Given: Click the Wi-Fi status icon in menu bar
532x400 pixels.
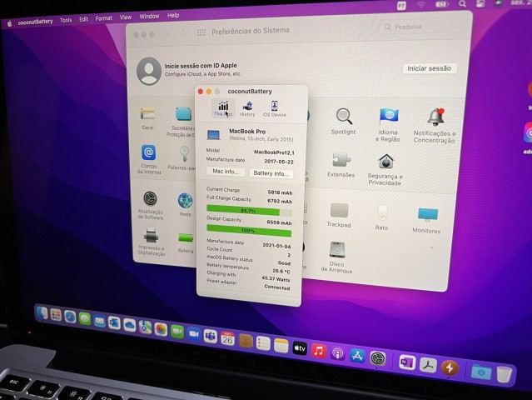Looking at the screenshot, I should (421, 5).
